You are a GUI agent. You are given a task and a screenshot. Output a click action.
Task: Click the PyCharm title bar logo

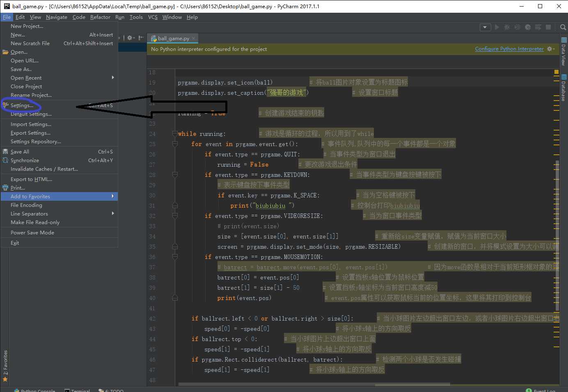tap(7, 6)
